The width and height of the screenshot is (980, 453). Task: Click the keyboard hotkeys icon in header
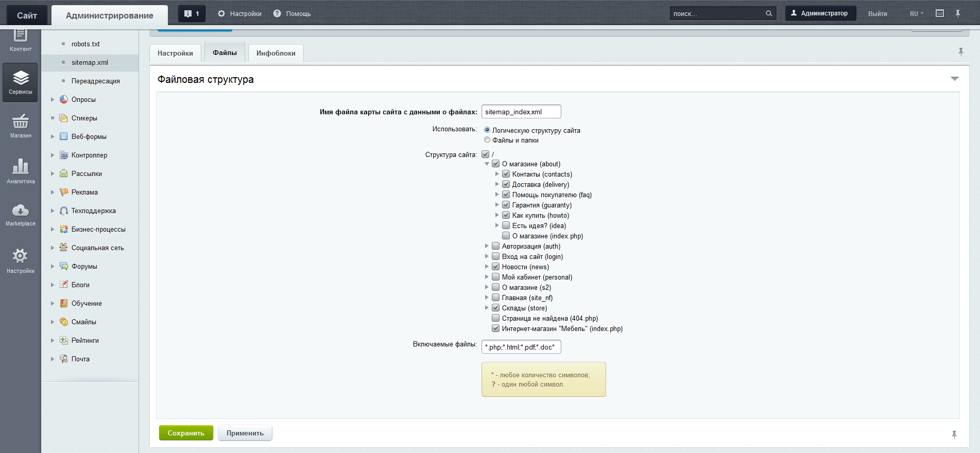940,13
